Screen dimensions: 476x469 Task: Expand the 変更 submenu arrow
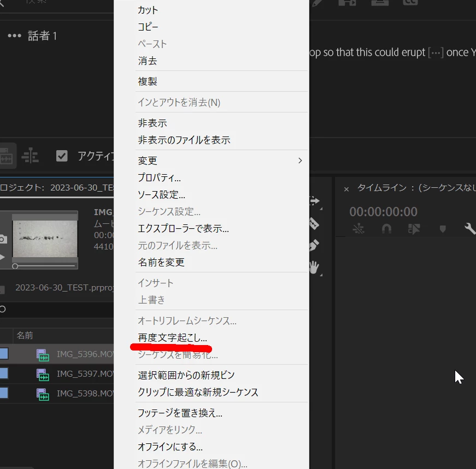pos(300,161)
